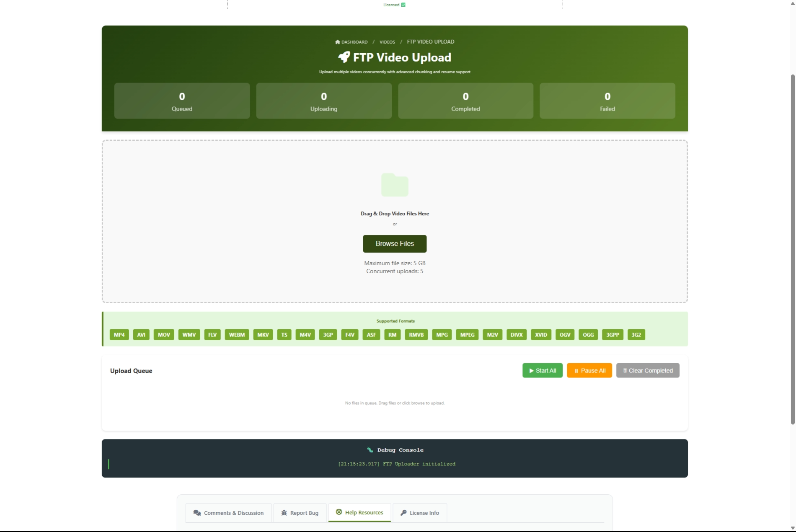Select the Report Bug tab
The width and height of the screenshot is (796, 532).
coord(300,513)
